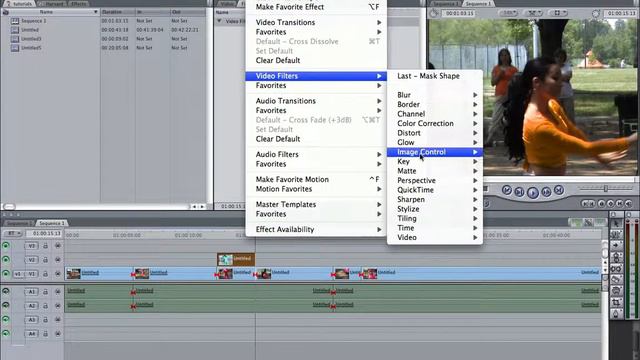Screen dimensions: 640x360
Task: Open the Color Correction submenu
Action: [435, 123]
